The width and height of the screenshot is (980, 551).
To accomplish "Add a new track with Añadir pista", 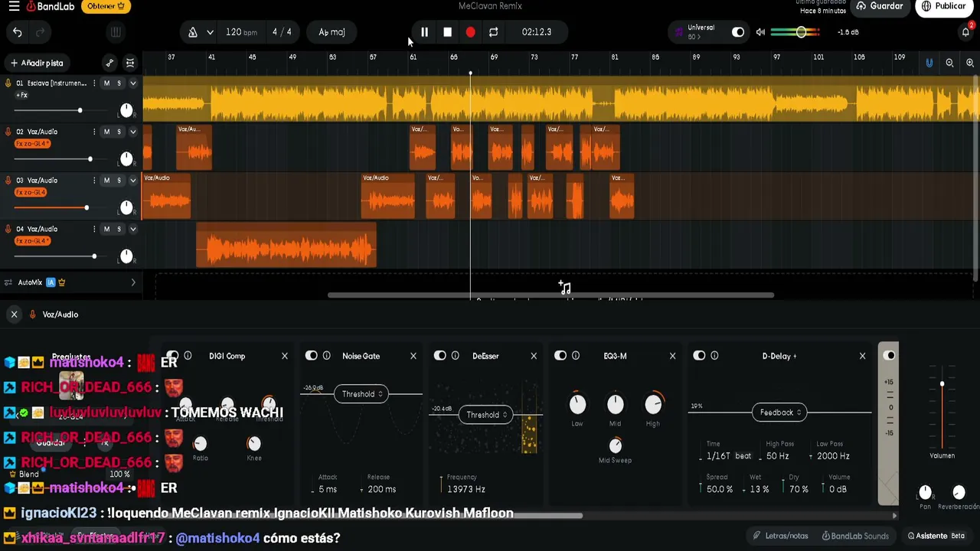I will click(37, 63).
